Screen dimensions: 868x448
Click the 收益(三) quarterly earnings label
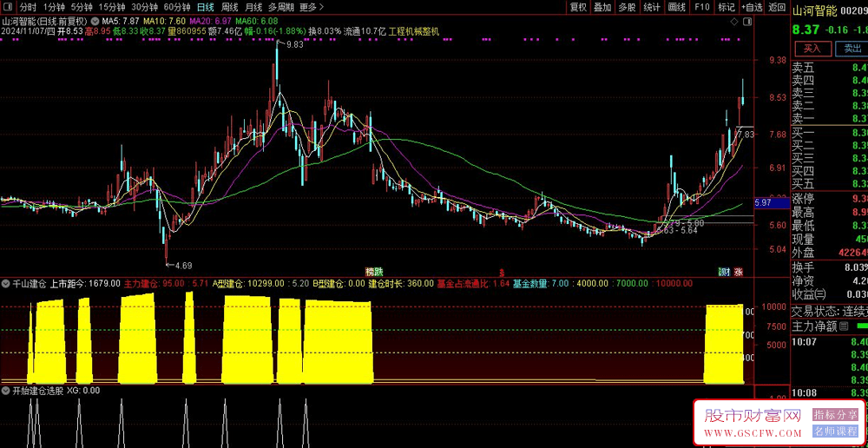point(810,293)
